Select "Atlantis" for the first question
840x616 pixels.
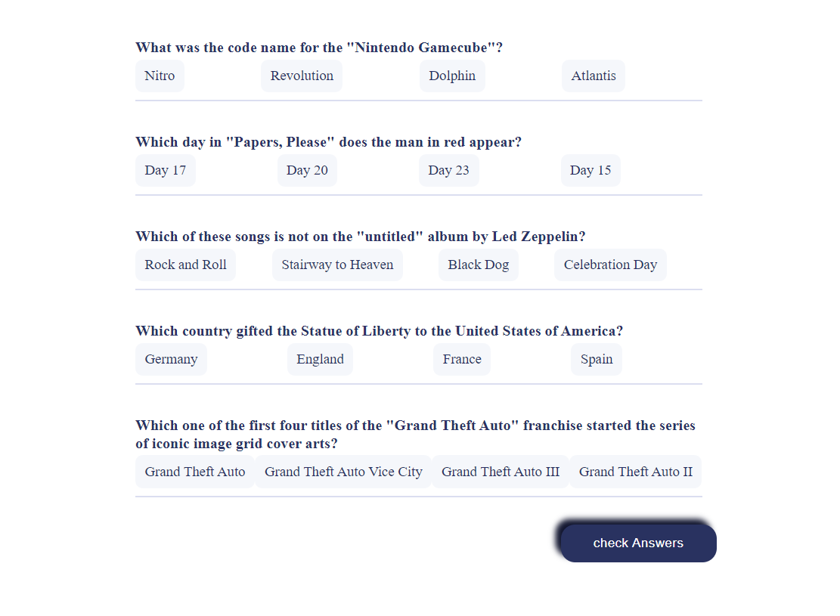(x=594, y=76)
